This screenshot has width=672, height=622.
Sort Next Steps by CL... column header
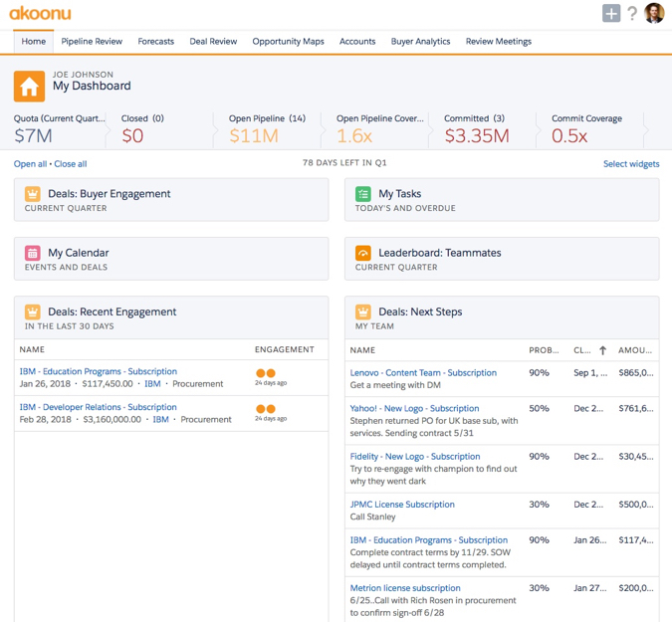[582, 350]
